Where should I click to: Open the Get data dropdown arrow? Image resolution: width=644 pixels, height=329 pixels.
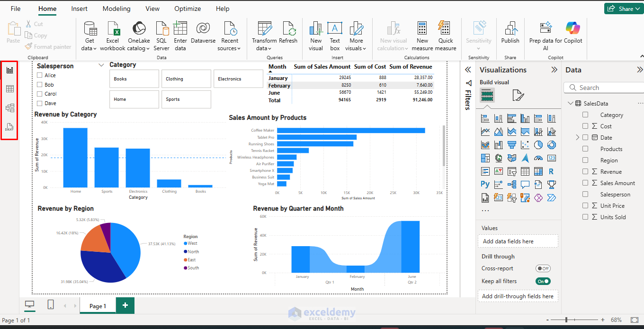tap(95, 49)
